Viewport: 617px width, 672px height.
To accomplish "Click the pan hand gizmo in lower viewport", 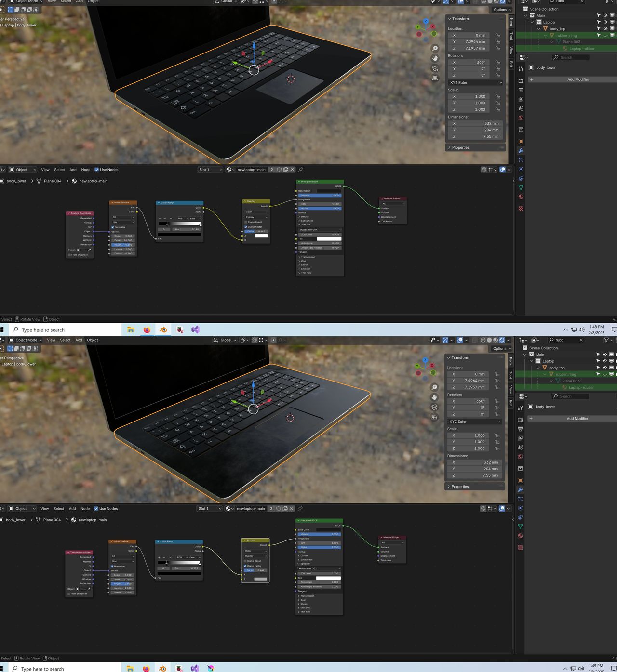I will [x=434, y=397].
